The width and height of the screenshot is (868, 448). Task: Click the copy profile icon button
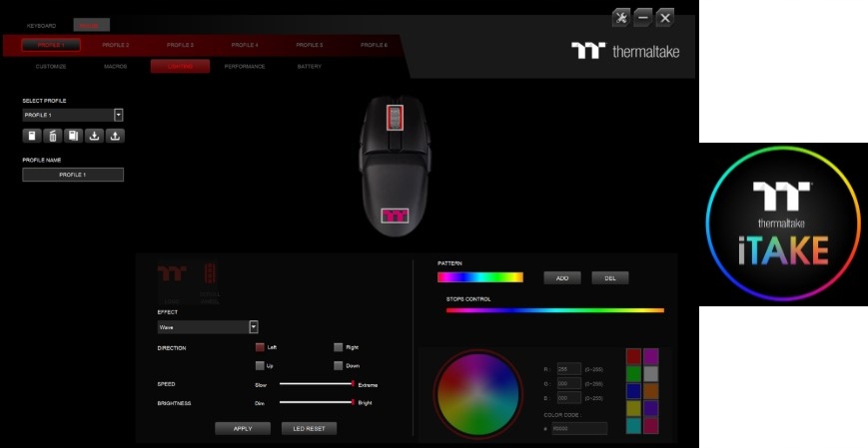(x=73, y=136)
